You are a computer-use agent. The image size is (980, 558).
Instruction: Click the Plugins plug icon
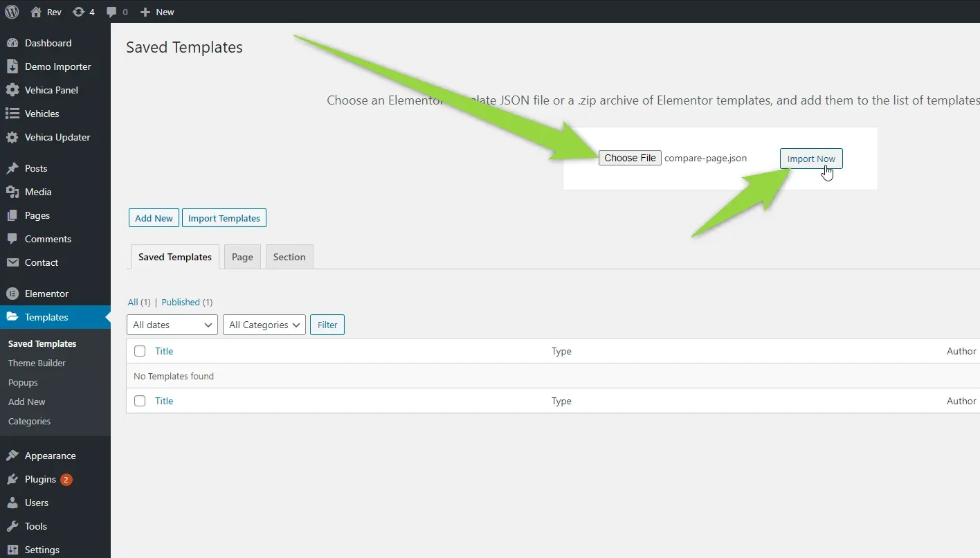(12, 479)
